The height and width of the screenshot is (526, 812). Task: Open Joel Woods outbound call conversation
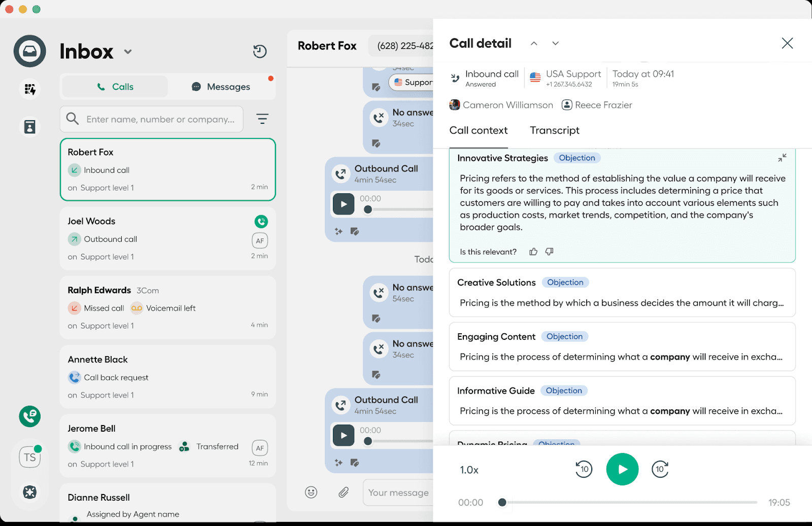[x=167, y=238]
